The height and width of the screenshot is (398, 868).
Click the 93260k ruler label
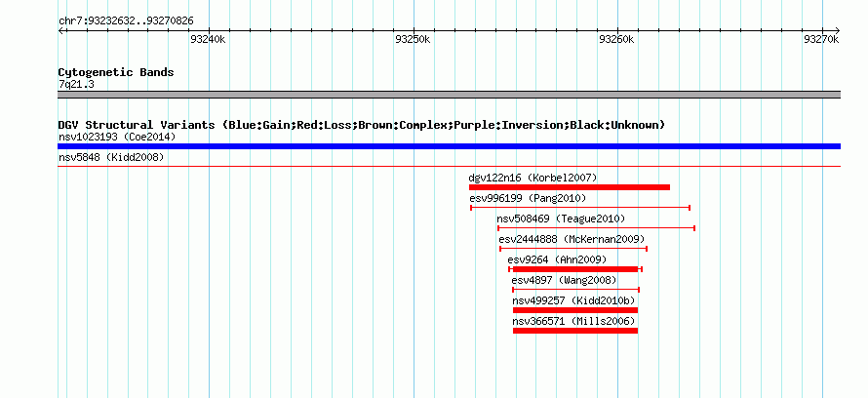[616, 39]
